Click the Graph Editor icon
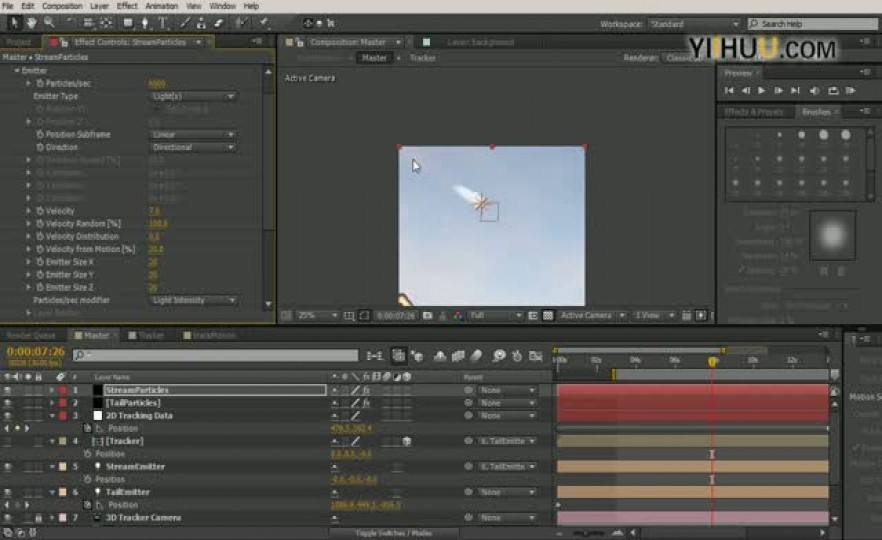The width and height of the screenshot is (882, 540). (x=536, y=356)
